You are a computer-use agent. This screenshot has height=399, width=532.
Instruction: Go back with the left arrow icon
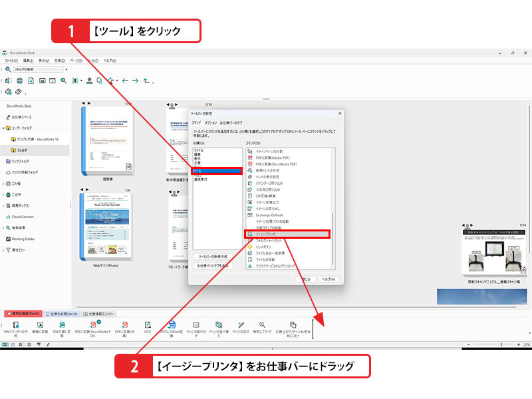(125, 80)
